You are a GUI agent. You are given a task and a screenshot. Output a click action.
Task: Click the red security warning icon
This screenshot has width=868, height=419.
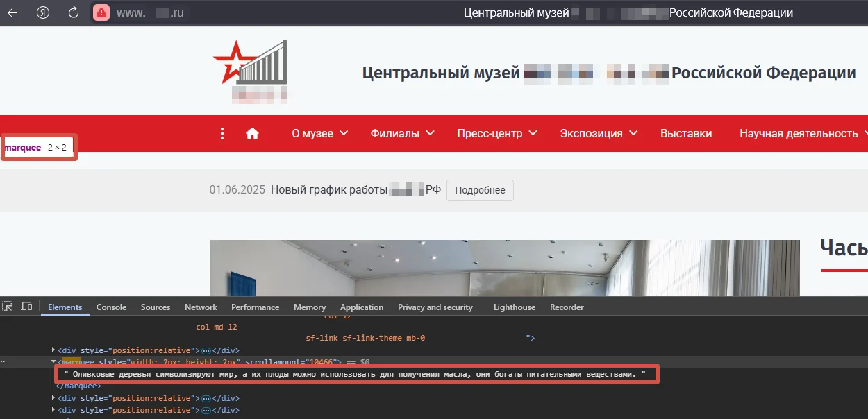coord(101,12)
